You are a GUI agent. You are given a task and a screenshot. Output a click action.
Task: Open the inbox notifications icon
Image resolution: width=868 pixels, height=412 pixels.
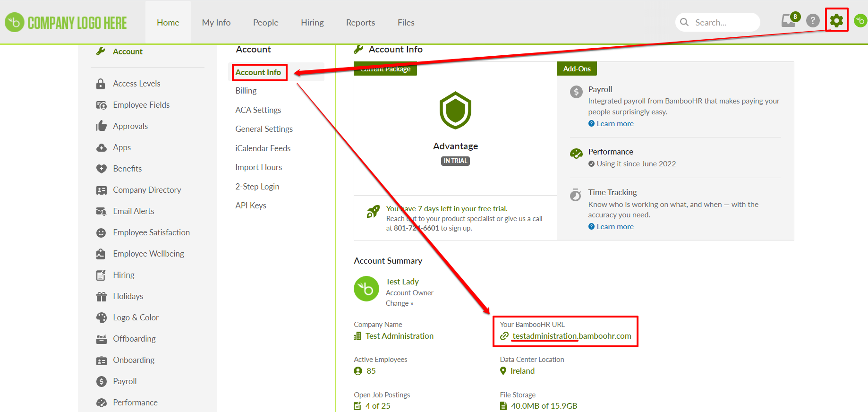coord(788,21)
